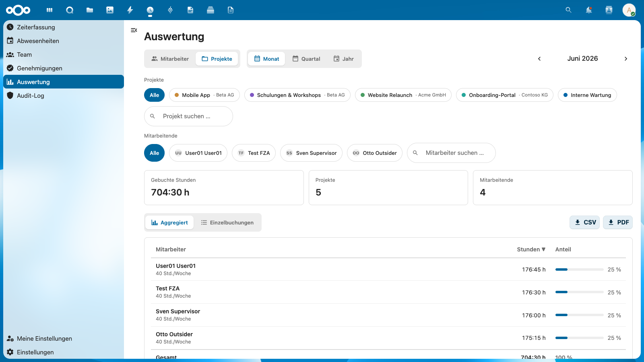Open the Activity lightning icon
Viewport: 644px width, 362px height.
coord(130,10)
